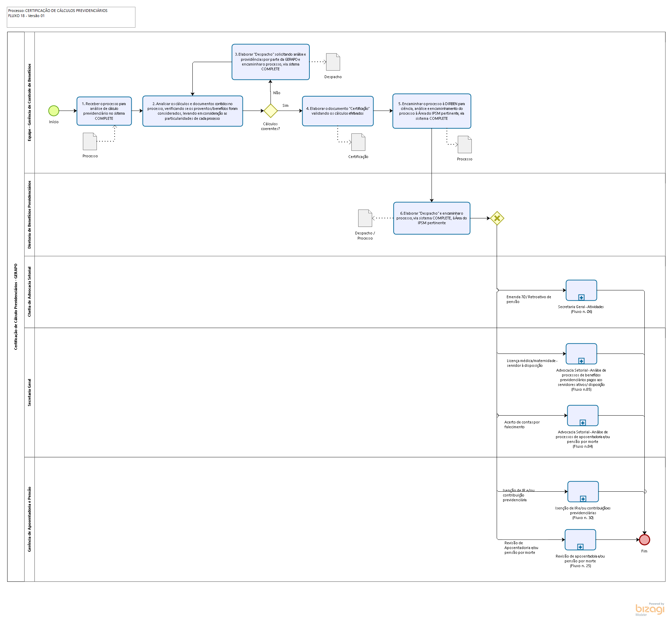Select task 1 'Receber o processo' box
672x620 pixels.
(104, 111)
